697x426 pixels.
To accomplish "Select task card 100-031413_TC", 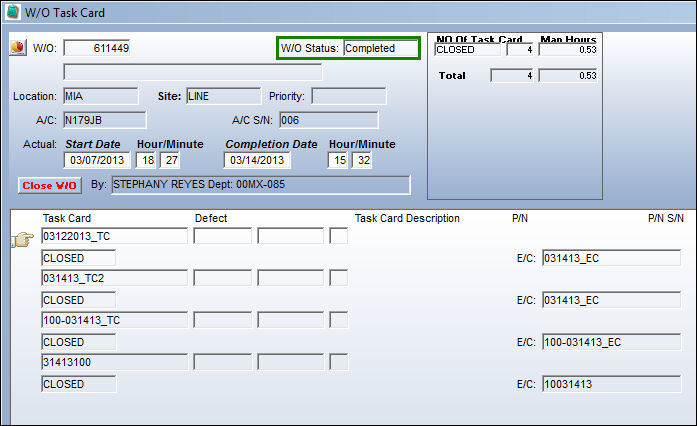I will [x=114, y=320].
